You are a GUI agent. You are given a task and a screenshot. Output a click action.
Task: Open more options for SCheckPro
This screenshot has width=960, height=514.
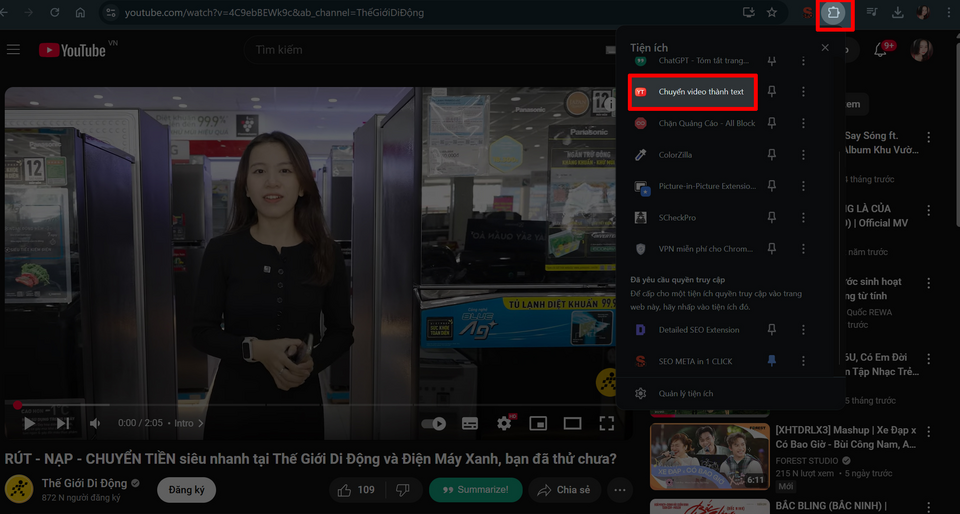pos(803,217)
